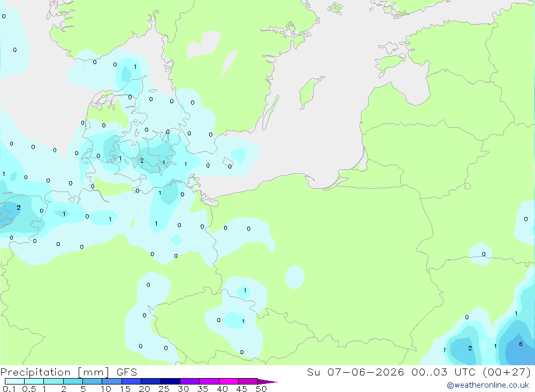Select the 2–5 mm legend color swatch

click(x=73, y=381)
